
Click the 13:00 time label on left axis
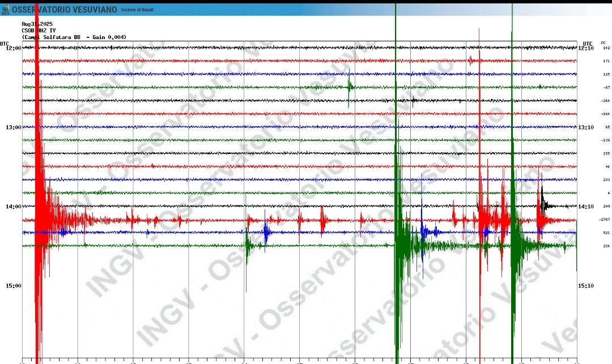pyautogui.click(x=13, y=127)
